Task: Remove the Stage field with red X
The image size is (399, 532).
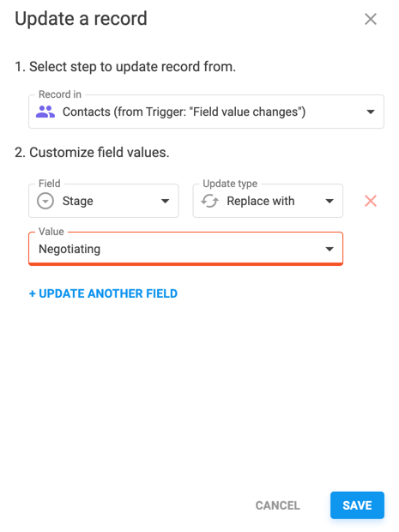Action: [371, 201]
